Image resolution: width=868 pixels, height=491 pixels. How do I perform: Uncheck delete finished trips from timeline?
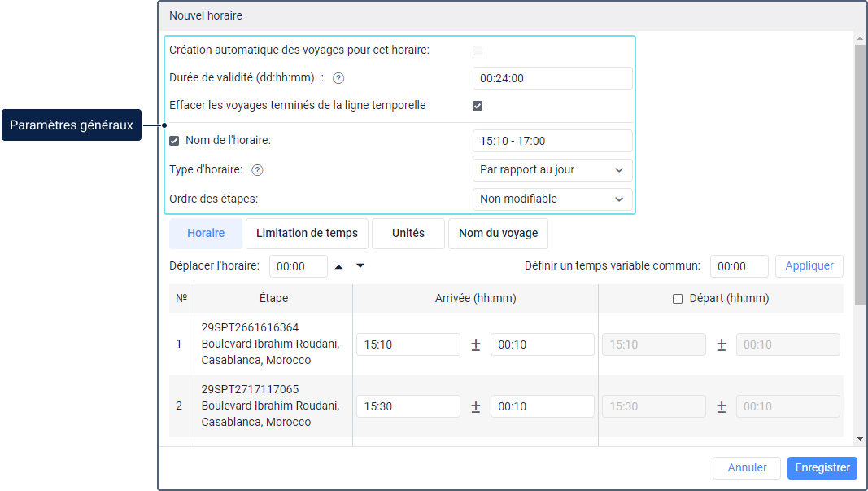[x=478, y=106]
